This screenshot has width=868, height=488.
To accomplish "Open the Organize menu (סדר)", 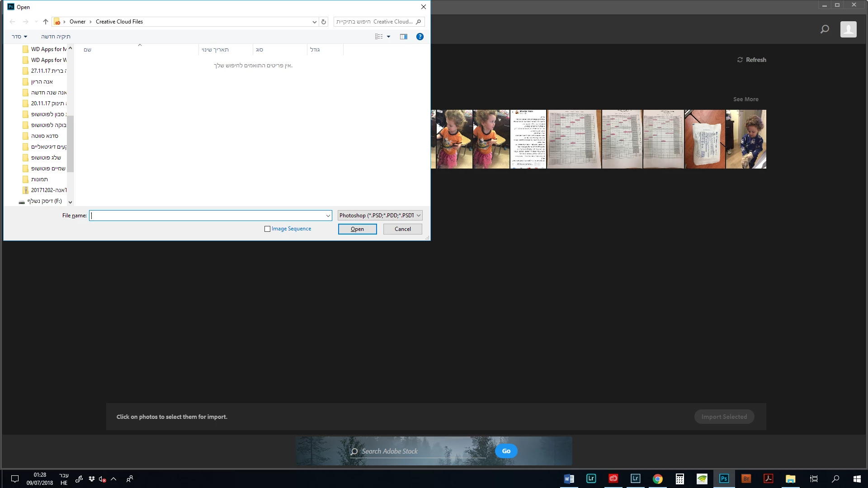I will pyautogui.click(x=19, y=37).
